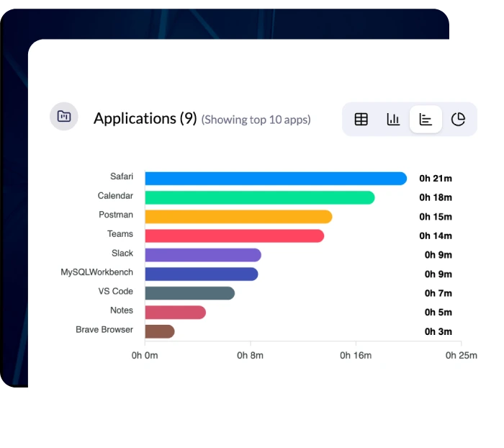Click the 'Showing top 10 apps' note
Viewport: 504px width, 448px height.
point(256,120)
